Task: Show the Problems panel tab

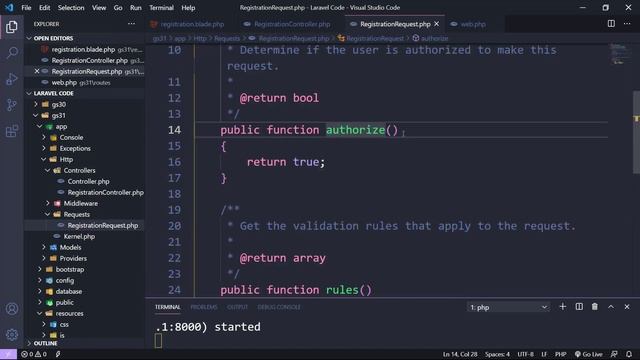Action: [x=204, y=307]
